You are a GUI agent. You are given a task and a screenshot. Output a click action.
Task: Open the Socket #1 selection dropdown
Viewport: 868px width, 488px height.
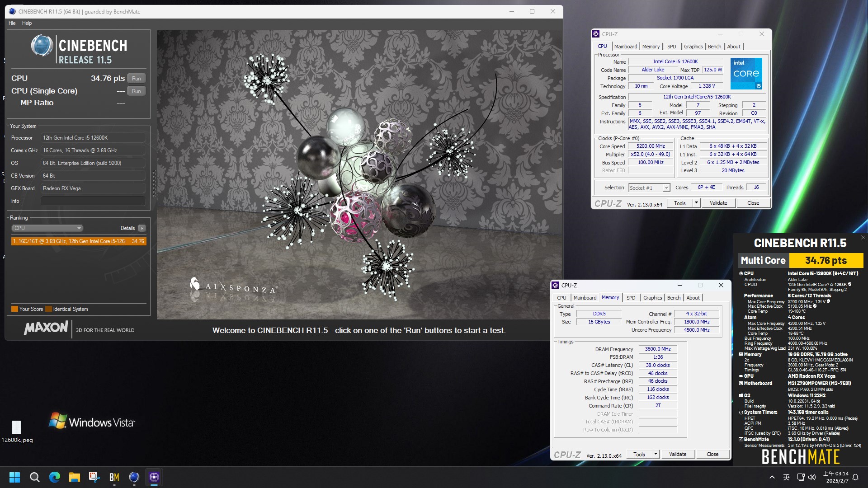click(649, 188)
